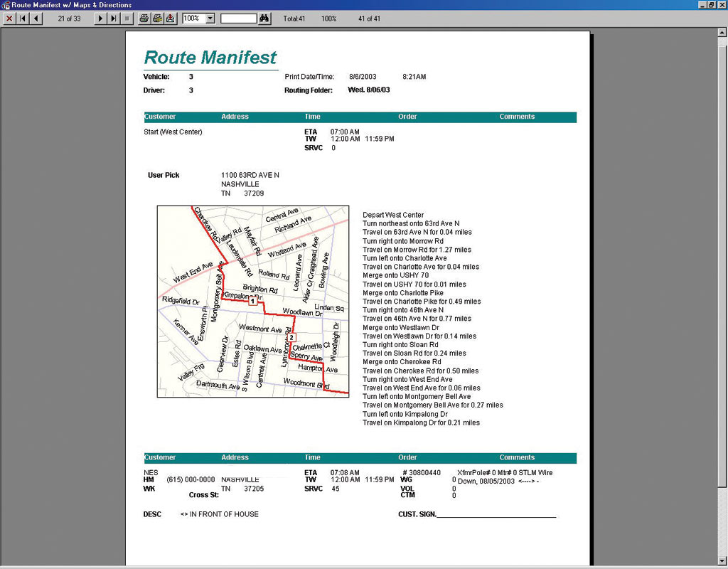The image size is (728, 569).
Task: Click the application icon in the title bar
Action: [5, 5]
